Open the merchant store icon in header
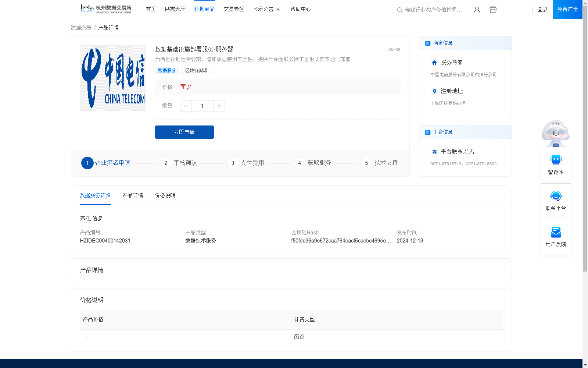The image size is (588, 368). (493, 10)
